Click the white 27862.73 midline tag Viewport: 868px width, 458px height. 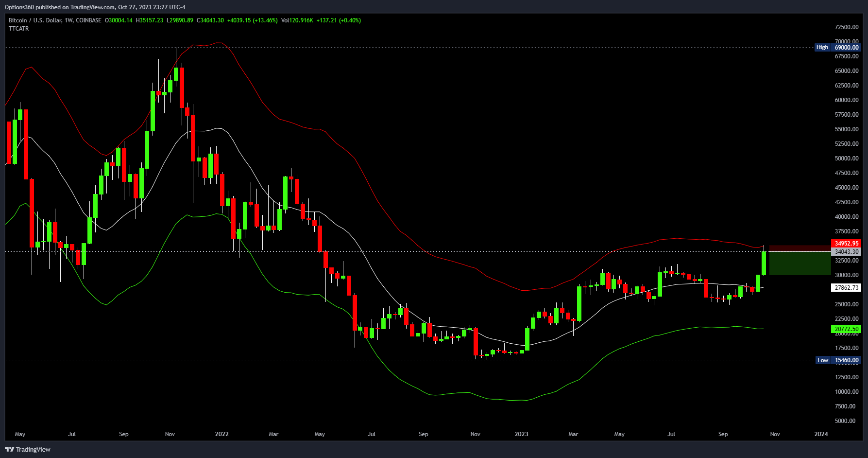[x=846, y=288]
